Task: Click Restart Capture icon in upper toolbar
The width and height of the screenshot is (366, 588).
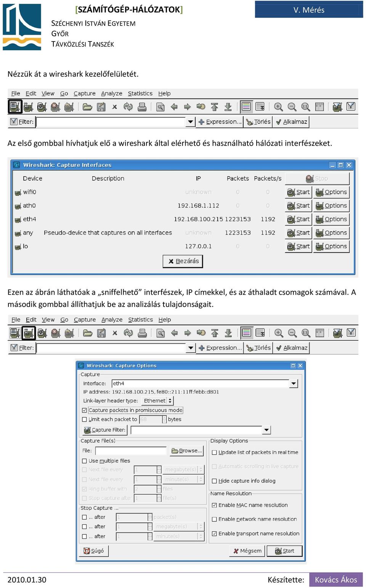Action: click(x=69, y=107)
